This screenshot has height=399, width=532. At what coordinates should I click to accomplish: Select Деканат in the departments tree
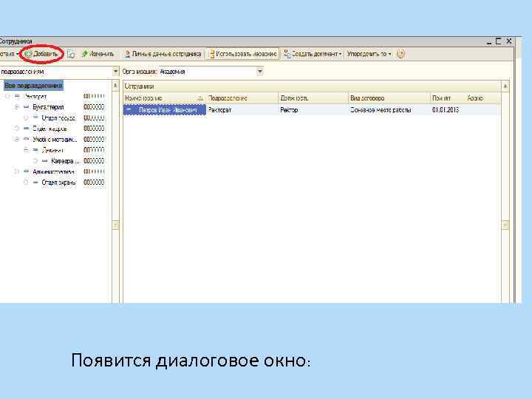click(x=52, y=150)
